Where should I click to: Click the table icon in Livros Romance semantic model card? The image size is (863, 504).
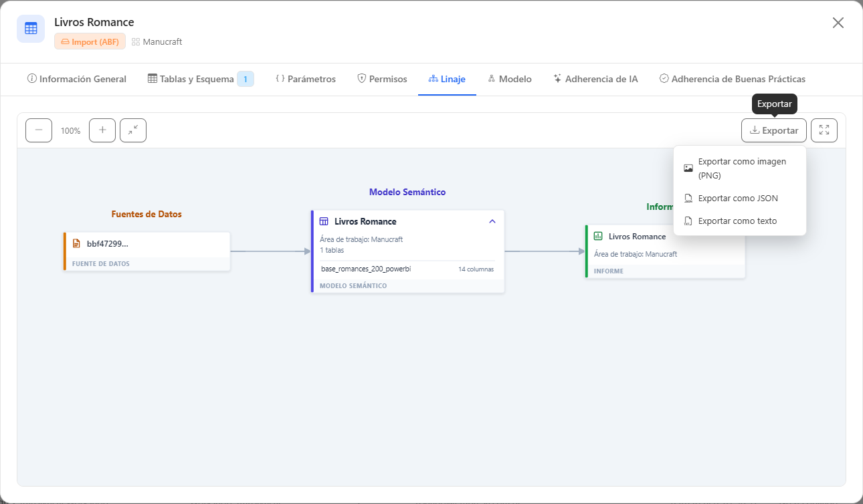click(324, 221)
